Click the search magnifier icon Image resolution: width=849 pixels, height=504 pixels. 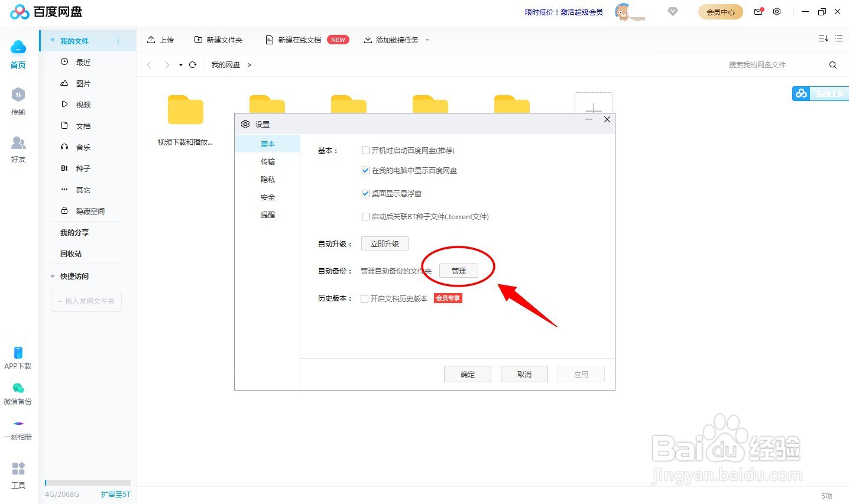pos(833,65)
